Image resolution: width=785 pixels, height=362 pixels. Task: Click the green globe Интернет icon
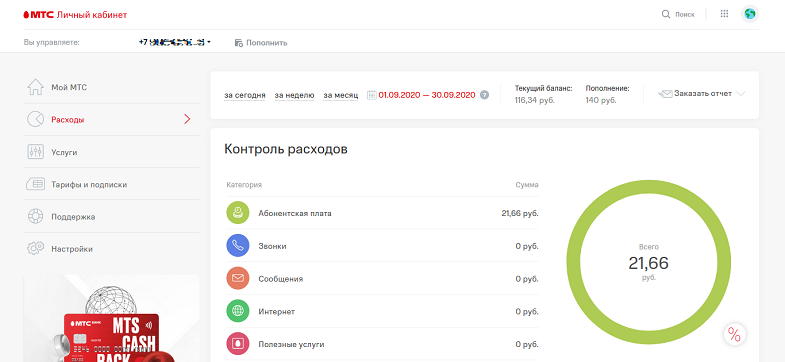point(238,311)
